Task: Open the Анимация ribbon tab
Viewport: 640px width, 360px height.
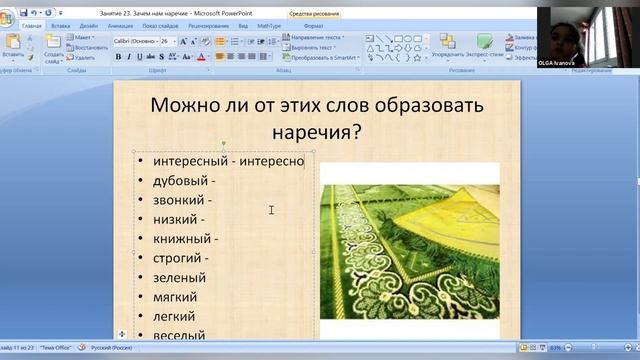Action: click(x=120, y=26)
